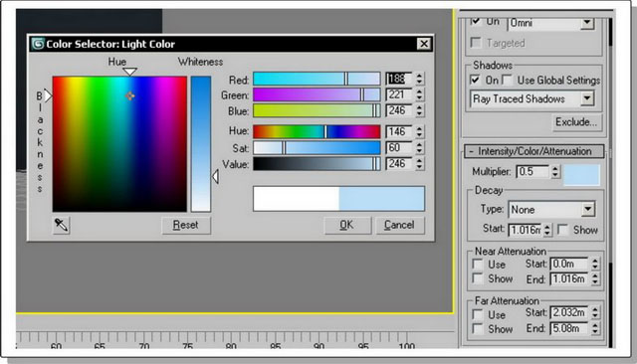Screen dimensions: 637x364
Task: Click Near Attenuation End field 1.016m
Action: tap(568, 278)
